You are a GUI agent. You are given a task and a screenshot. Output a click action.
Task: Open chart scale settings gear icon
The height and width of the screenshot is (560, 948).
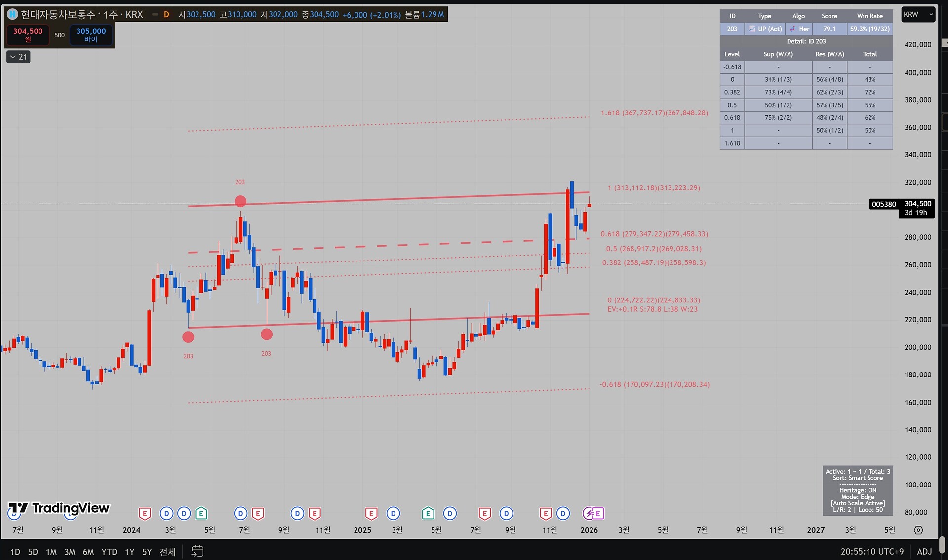(x=918, y=530)
